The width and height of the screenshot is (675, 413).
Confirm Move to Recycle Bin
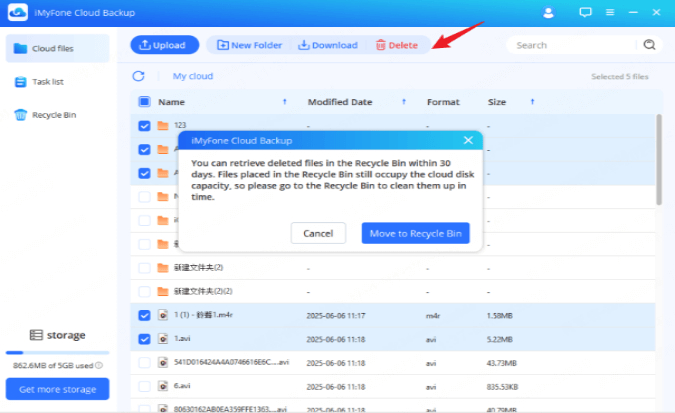[x=415, y=233]
